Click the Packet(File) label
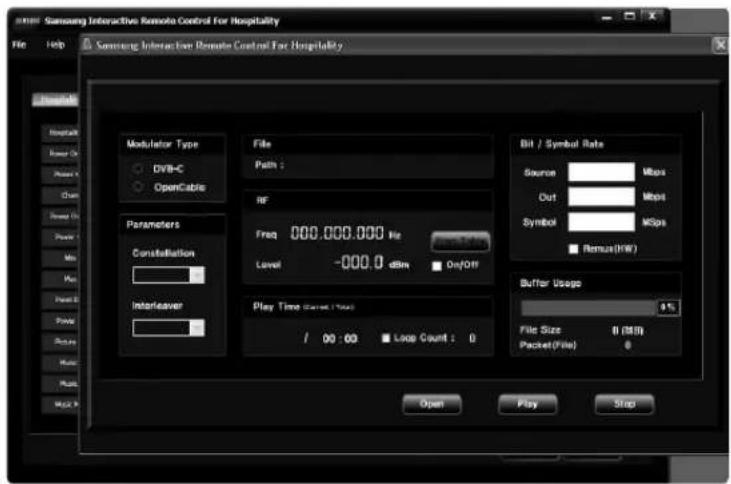Screen dimensions: 731x484 [548, 345]
